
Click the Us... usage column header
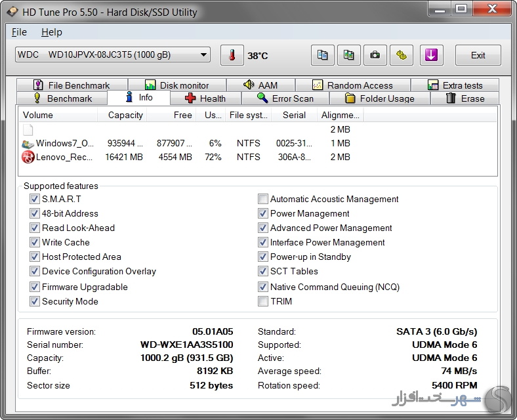pyautogui.click(x=211, y=115)
